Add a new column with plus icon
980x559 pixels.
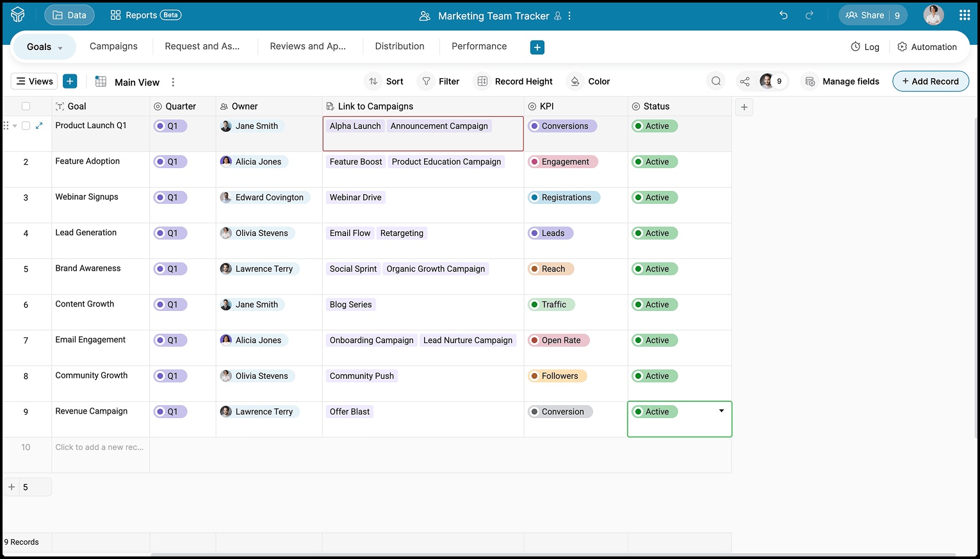tap(744, 107)
